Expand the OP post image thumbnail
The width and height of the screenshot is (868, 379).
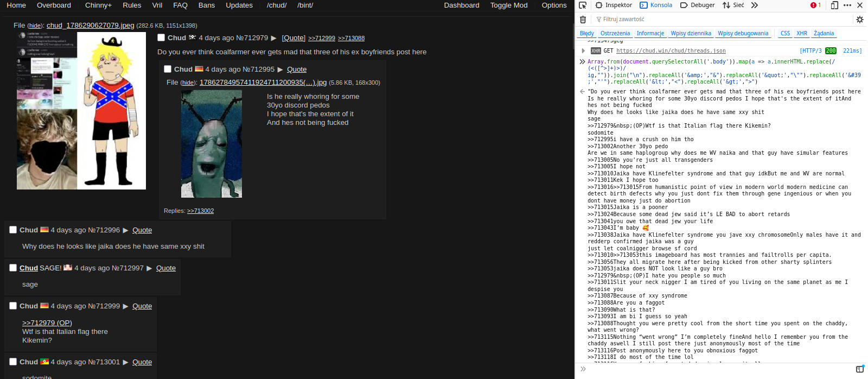81,111
